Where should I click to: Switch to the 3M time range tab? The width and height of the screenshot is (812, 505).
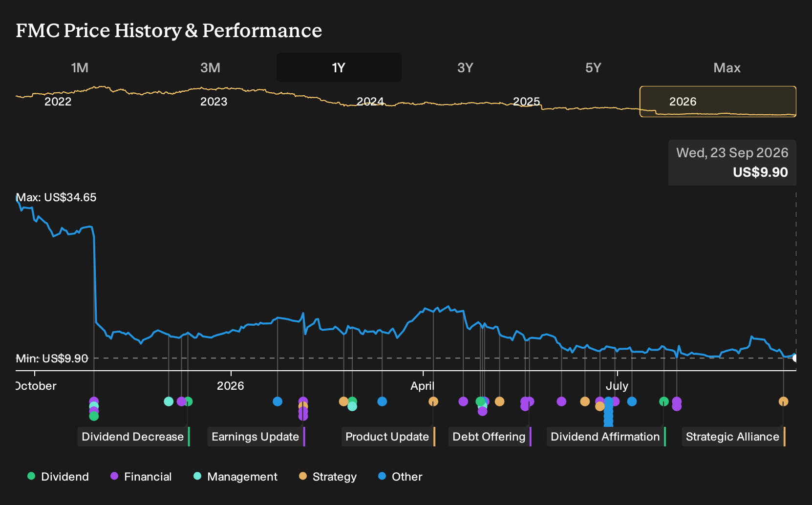[210, 67]
